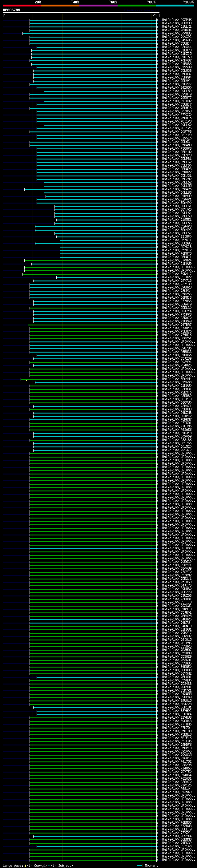The width and height of the screenshot is (197, 868).
Task: Select label UniRef100_A7XPP8
Action: click(176, 314)
